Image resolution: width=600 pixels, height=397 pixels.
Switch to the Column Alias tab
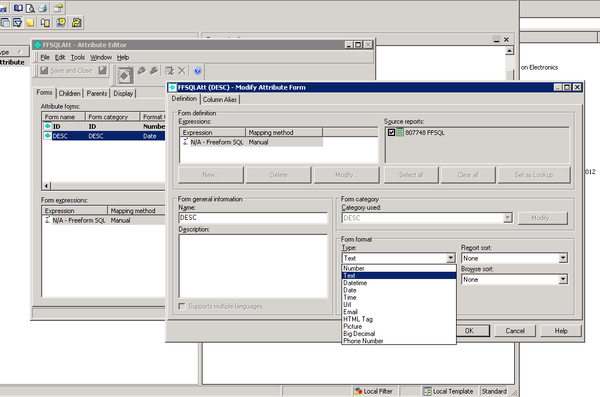[x=220, y=100]
